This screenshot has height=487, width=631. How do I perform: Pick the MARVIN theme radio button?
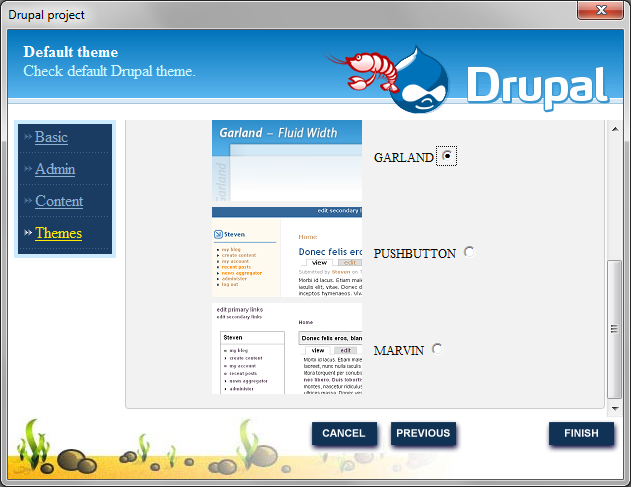point(437,349)
